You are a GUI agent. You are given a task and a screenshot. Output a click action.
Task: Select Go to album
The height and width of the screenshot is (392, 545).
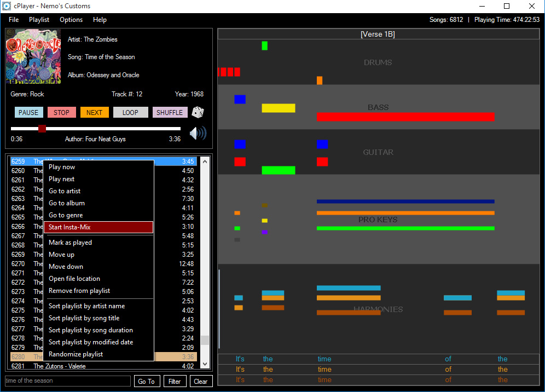98,203
